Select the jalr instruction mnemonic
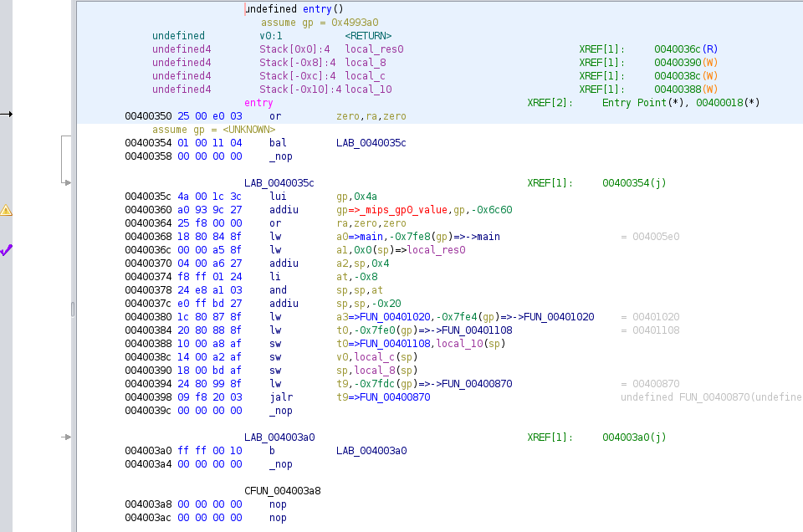803x532 pixels. (x=279, y=397)
